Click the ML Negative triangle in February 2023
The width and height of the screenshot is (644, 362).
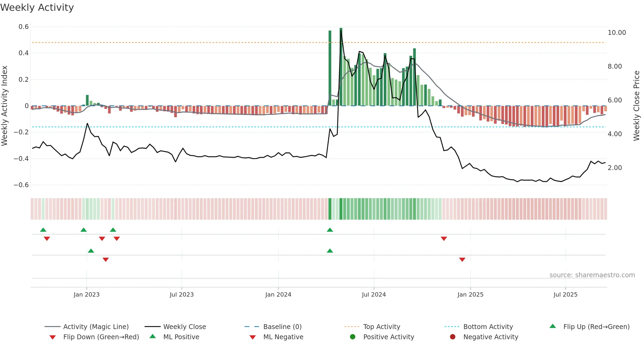click(x=106, y=260)
